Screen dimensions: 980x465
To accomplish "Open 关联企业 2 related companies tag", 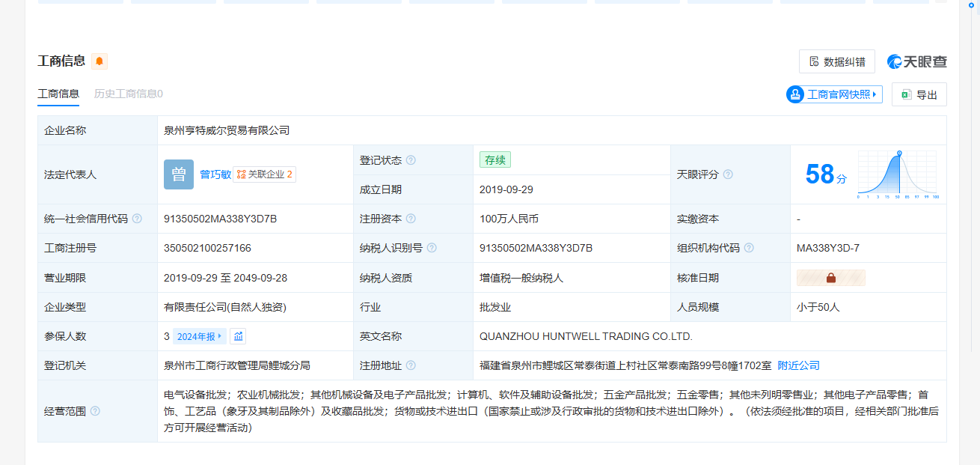I will click(264, 174).
